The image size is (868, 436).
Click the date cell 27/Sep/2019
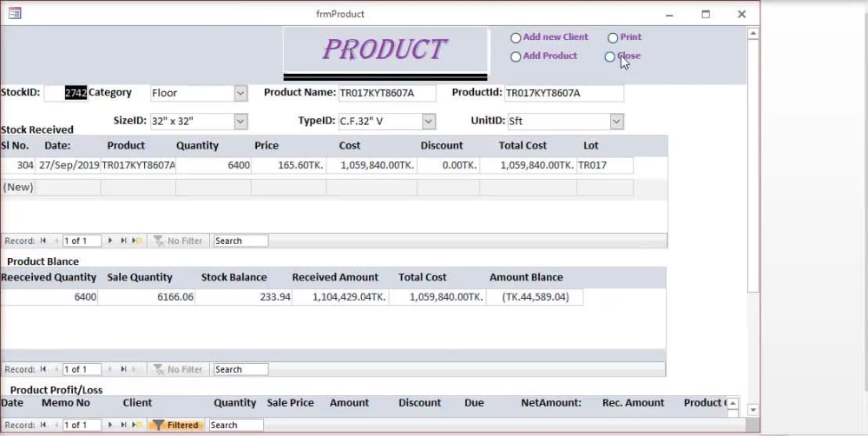tap(68, 165)
